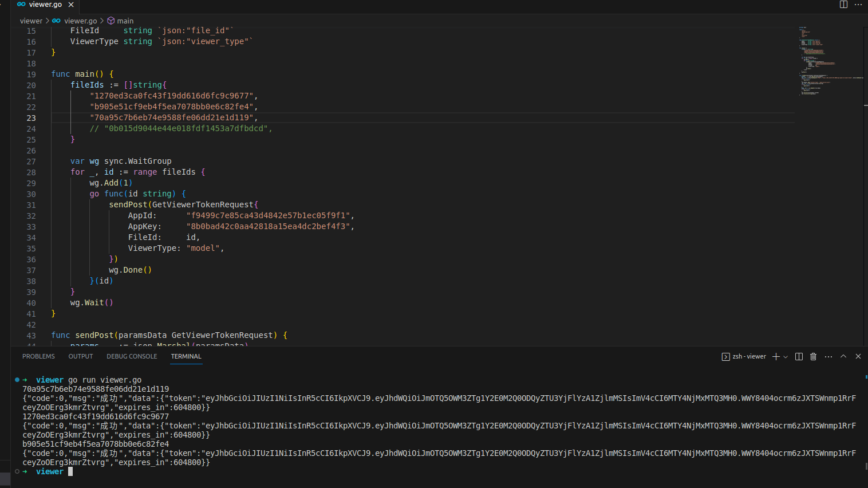
Task: Expand the 'viewer' folder breadcrumb
Action: coord(31,21)
